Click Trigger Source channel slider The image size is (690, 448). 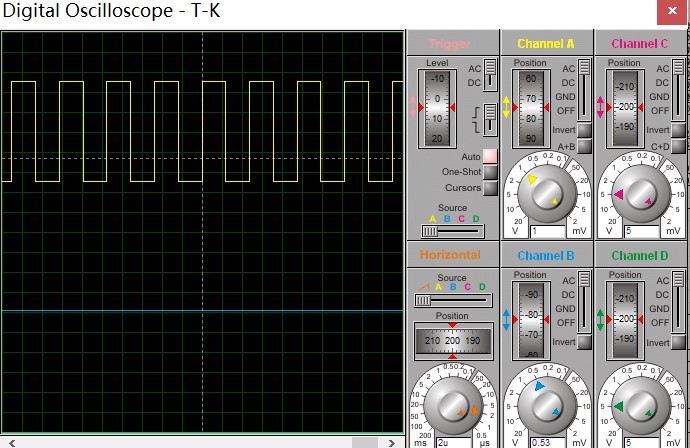452,231
